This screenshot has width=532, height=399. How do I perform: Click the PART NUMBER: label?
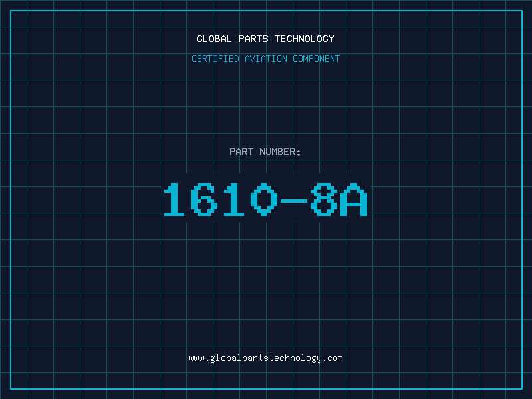coord(265,152)
